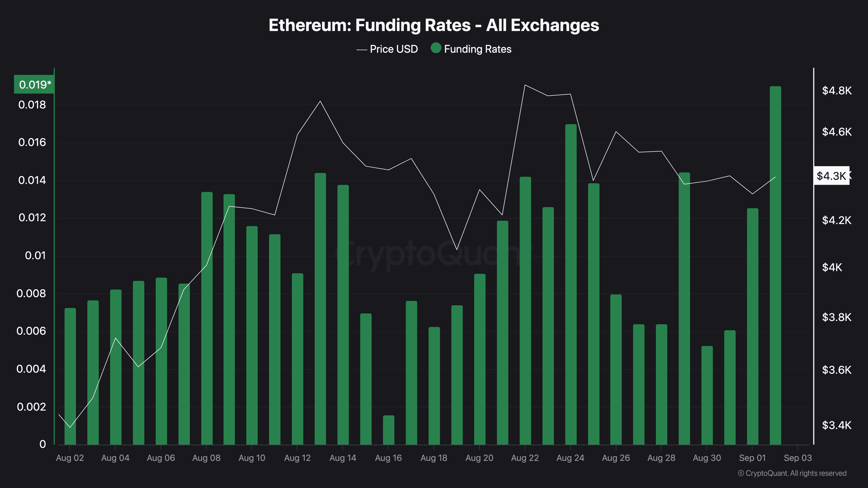Click the 0.019* current value label
The height and width of the screenshot is (488, 868).
[x=34, y=84]
